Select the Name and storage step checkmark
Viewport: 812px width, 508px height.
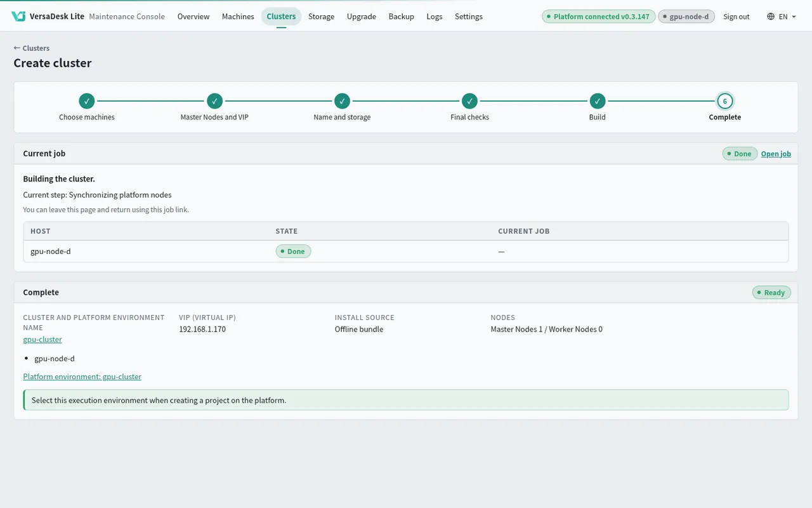342,101
